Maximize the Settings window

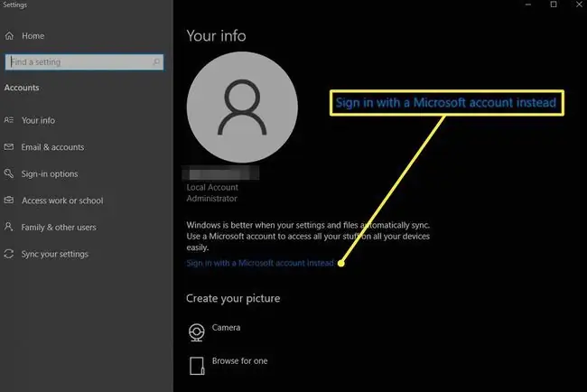point(554,5)
